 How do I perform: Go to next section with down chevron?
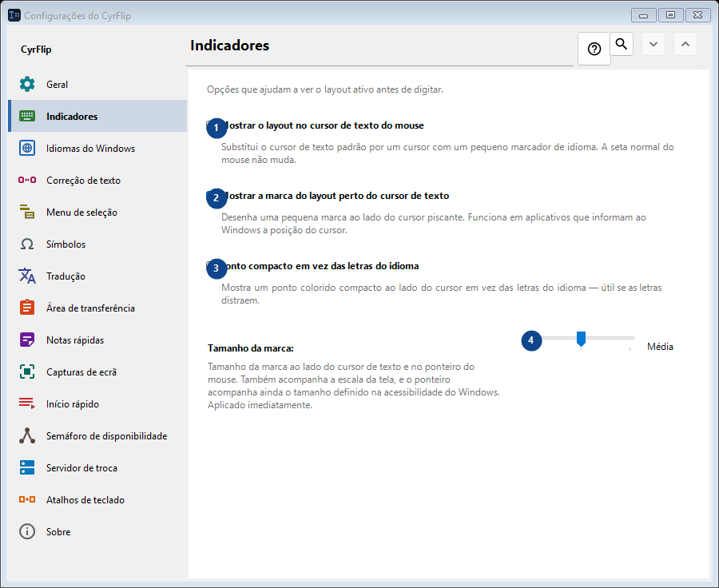[653, 44]
